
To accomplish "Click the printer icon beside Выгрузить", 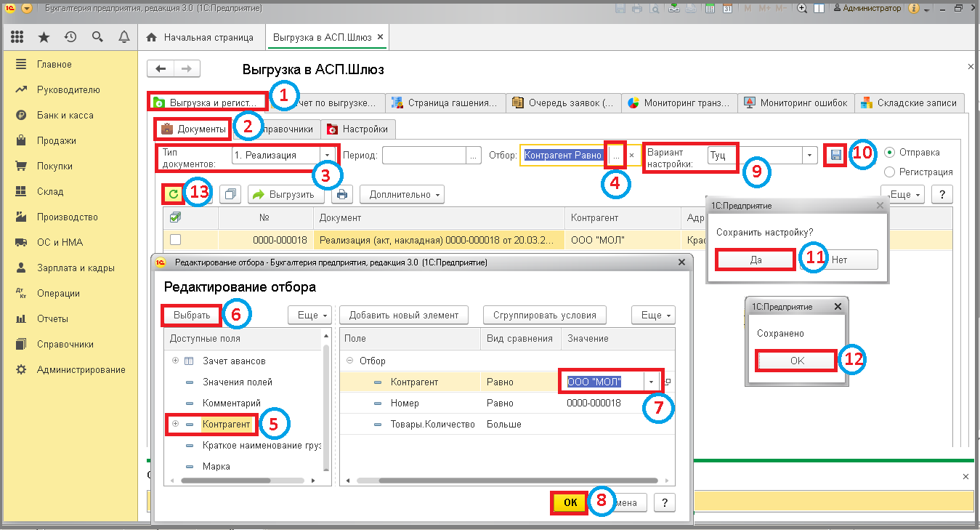I will (x=342, y=194).
